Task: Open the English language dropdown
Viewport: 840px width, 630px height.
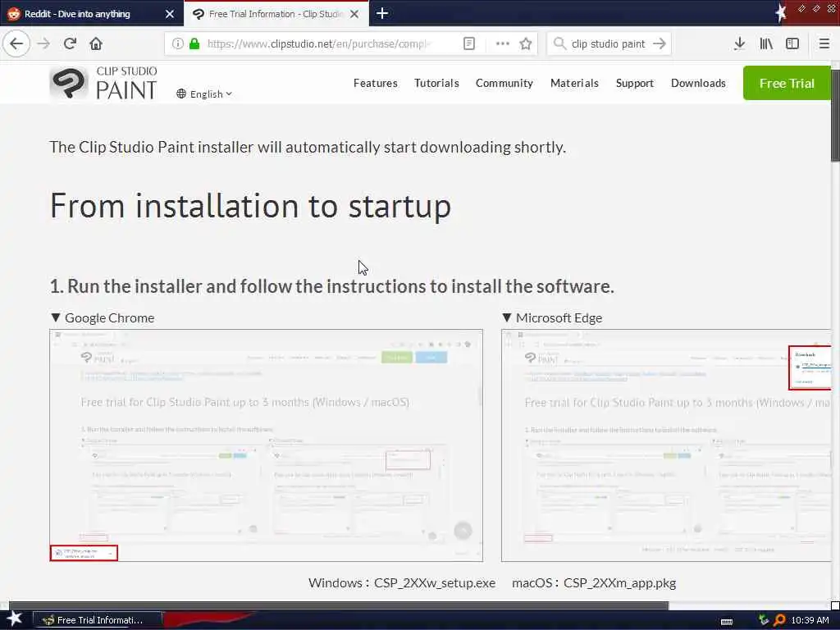Action: (204, 94)
